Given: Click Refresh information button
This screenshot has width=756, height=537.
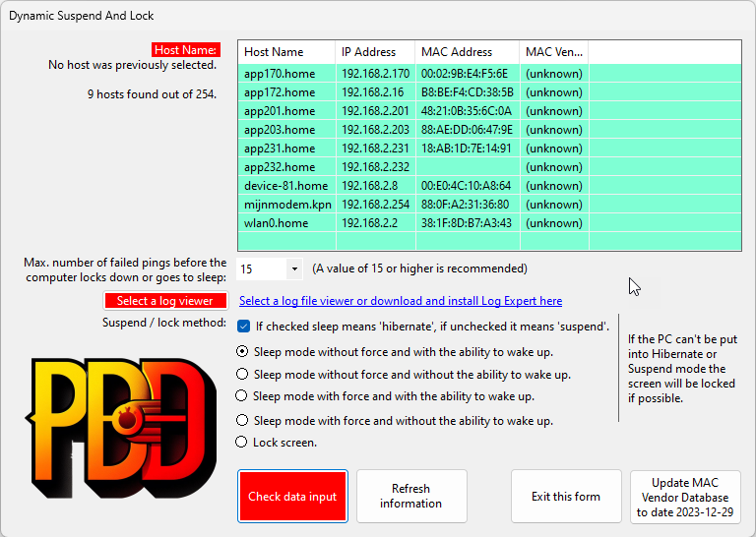Looking at the screenshot, I should coord(410,497).
